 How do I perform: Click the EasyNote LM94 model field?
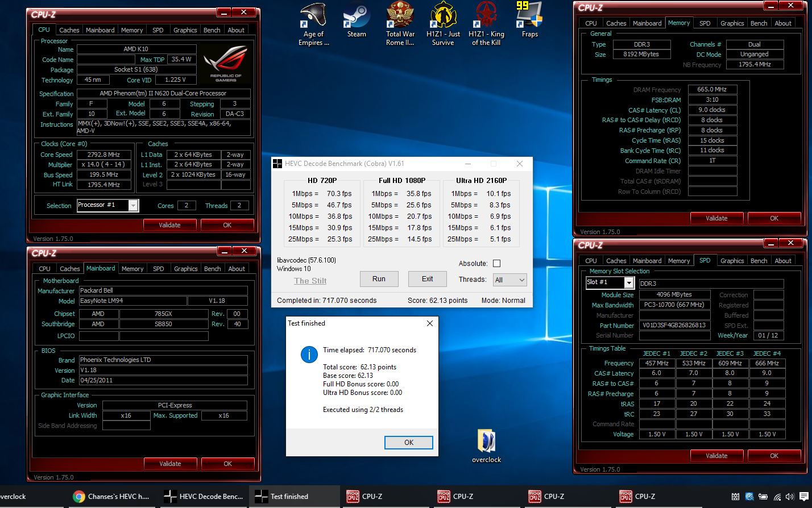point(132,301)
